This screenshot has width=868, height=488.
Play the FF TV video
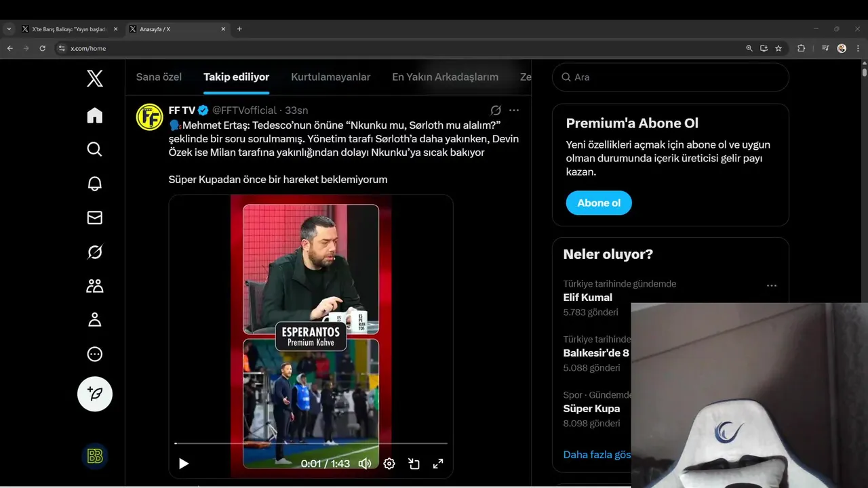click(x=184, y=464)
